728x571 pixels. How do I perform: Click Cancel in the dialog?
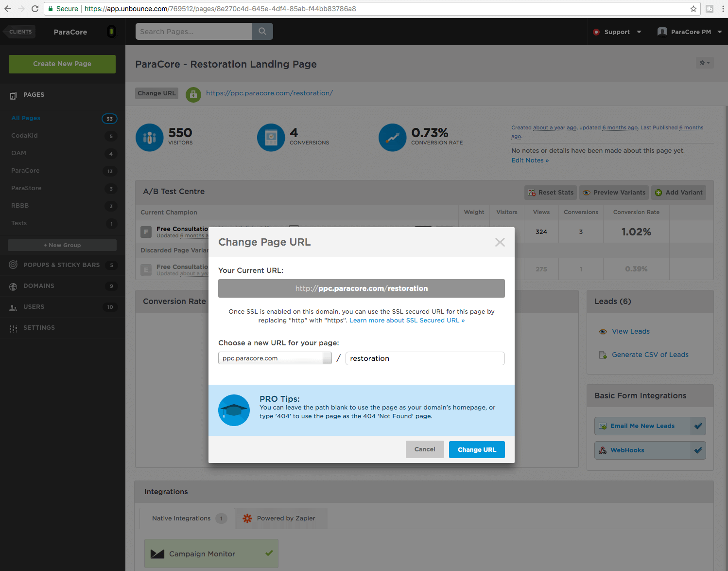coord(425,449)
